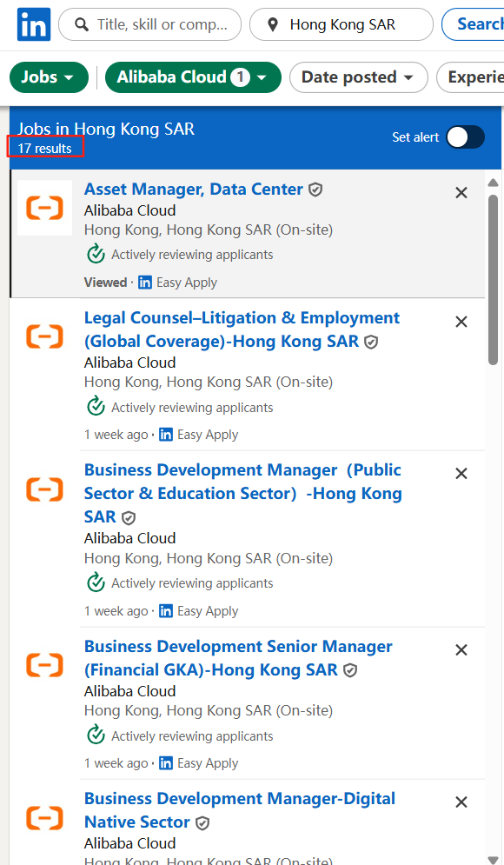This screenshot has height=865, width=504.
Task: Click the 'Jobs in Hong Kong SAR' heading
Action: pos(106,129)
